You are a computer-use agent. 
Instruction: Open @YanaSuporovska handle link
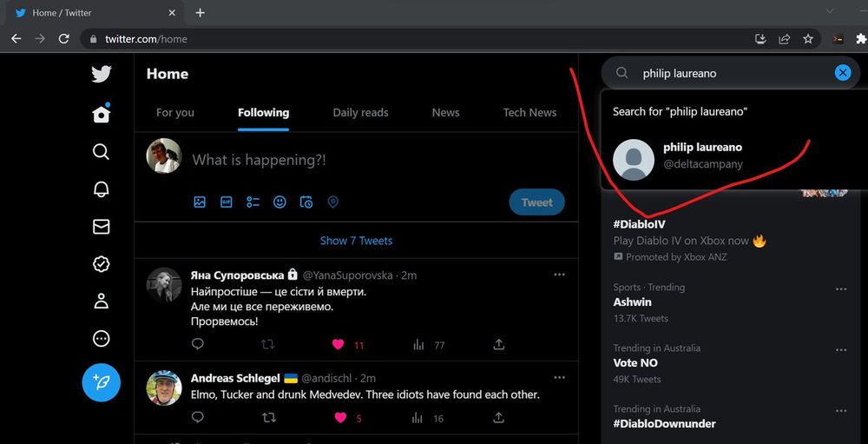[348, 275]
